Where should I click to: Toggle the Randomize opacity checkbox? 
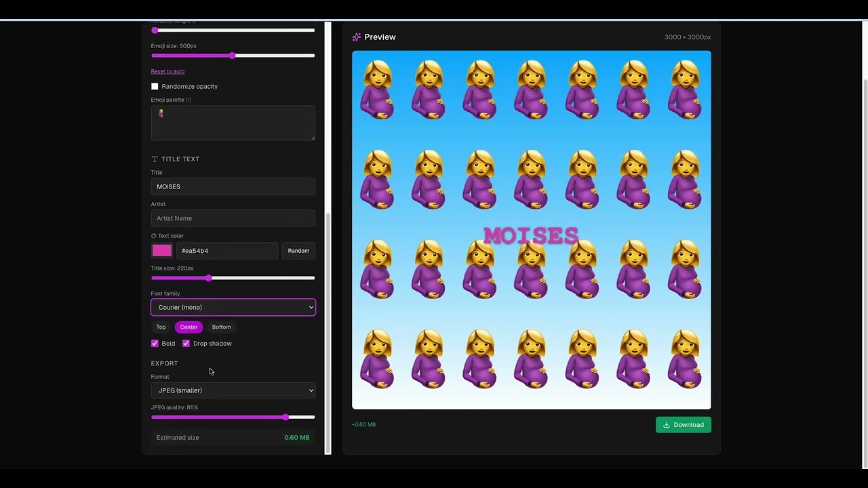coord(155,86)
